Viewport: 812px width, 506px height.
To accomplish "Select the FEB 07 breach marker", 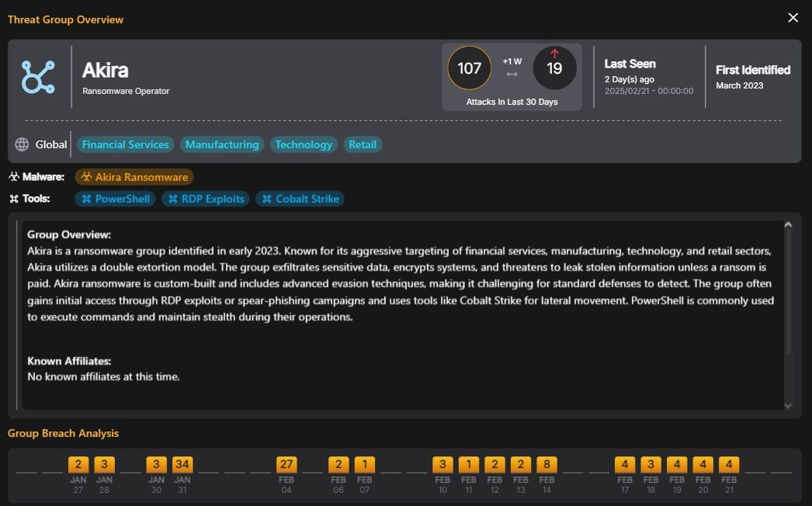I will tap(365, 464).
